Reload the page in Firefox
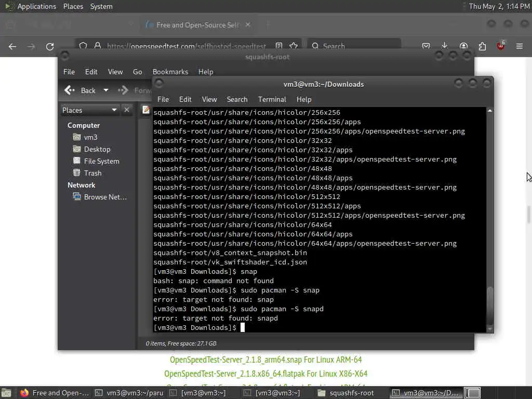This screenshot has height=399, width=532. pos(50,46)
